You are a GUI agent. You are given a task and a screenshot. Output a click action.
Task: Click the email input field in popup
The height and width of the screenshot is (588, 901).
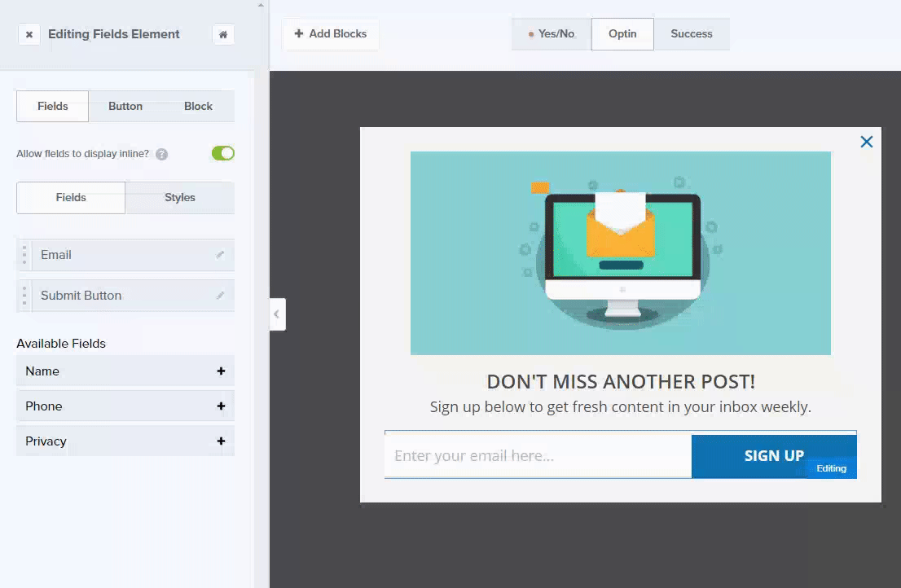click(538, 456)
